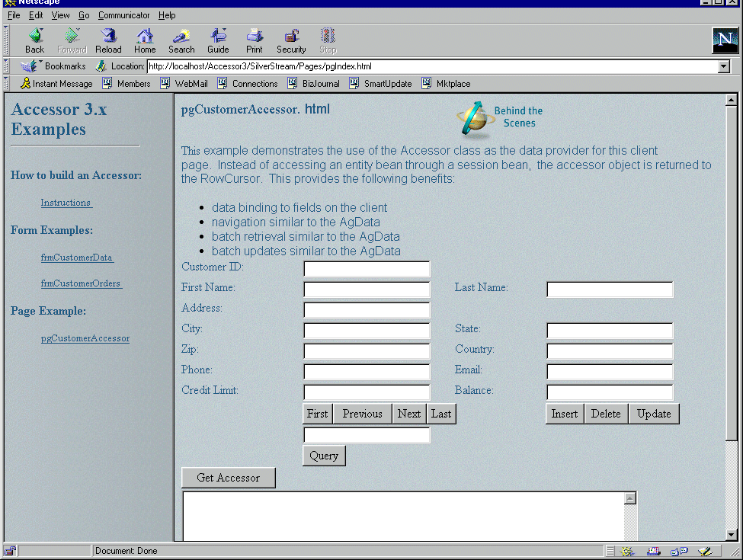Click the Next record button
743x560 pixels.
click(x=409, y=414)
